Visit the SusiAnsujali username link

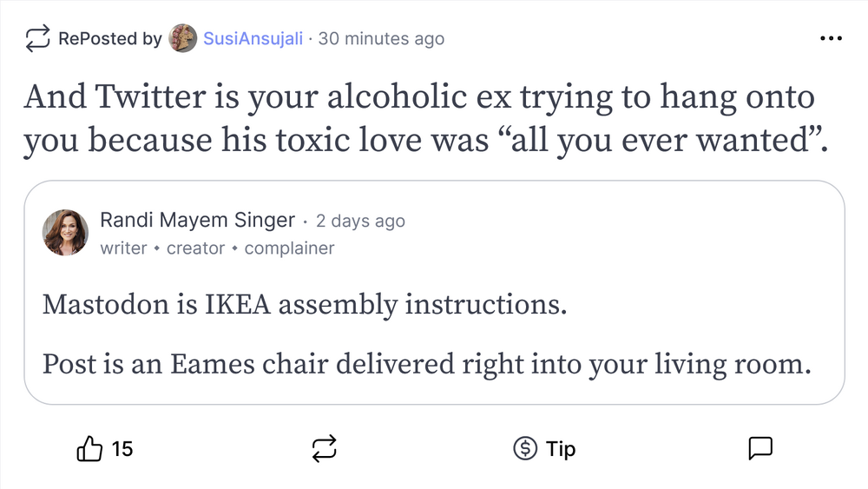tap(253, 38)
